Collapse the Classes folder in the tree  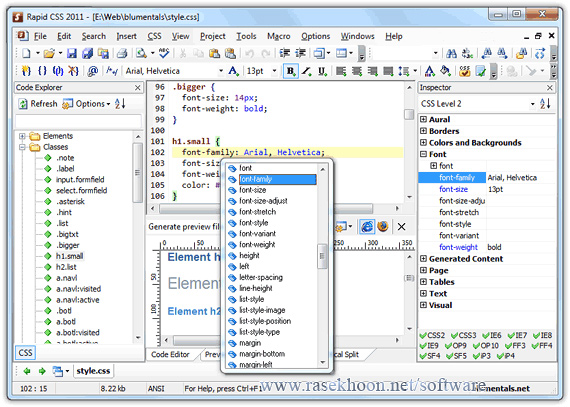[23, 147]
